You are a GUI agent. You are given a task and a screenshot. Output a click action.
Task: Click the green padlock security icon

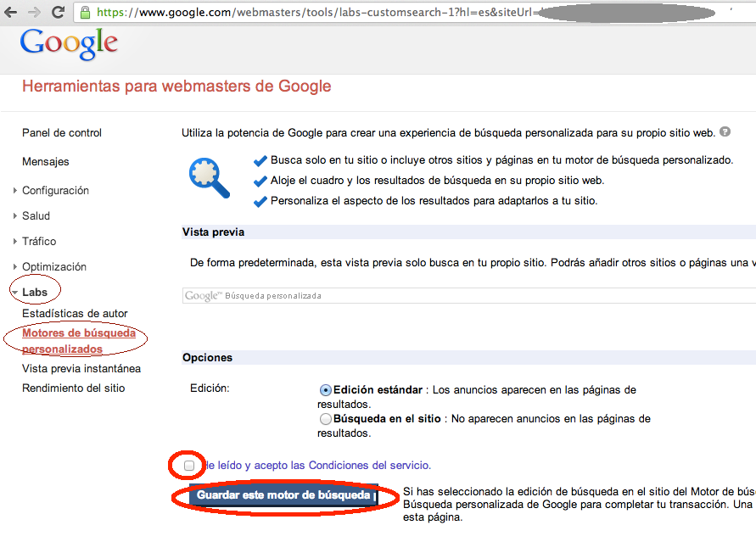85,13
